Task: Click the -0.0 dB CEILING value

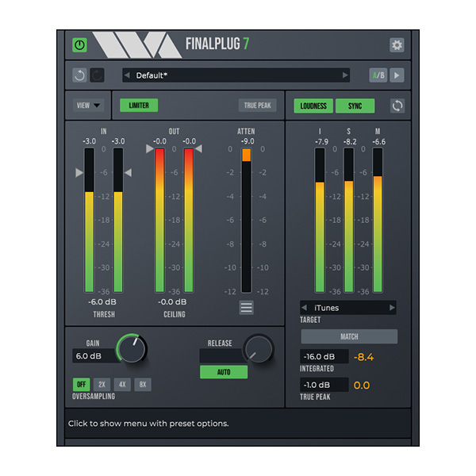Action: tap(172, 302)
